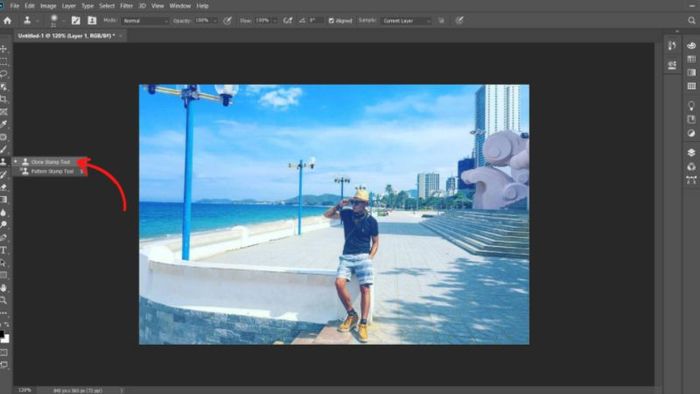Select the Lasso tool
This screenshot has height=394, width=700.
pyautogui.click(x=4, y=74)
